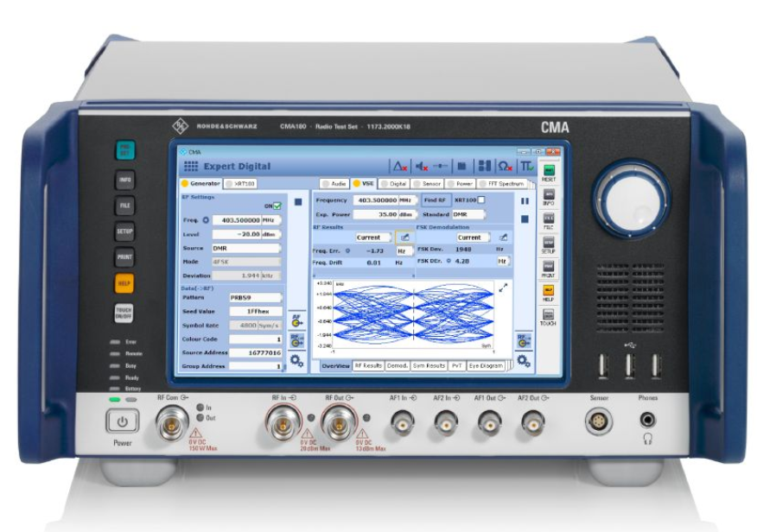
Task: Tap the on-screen PRINT softkey
Action: (x=549, y=267)
